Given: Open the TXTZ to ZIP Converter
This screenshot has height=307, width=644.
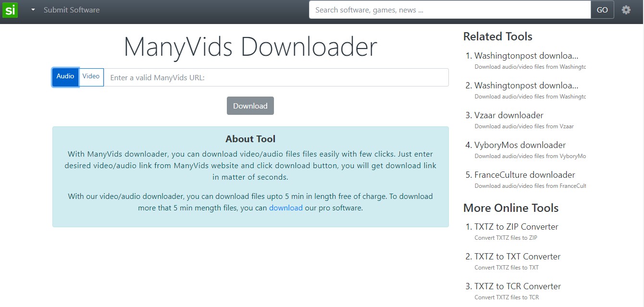Looking at the screenshot, I should point(516,227).
